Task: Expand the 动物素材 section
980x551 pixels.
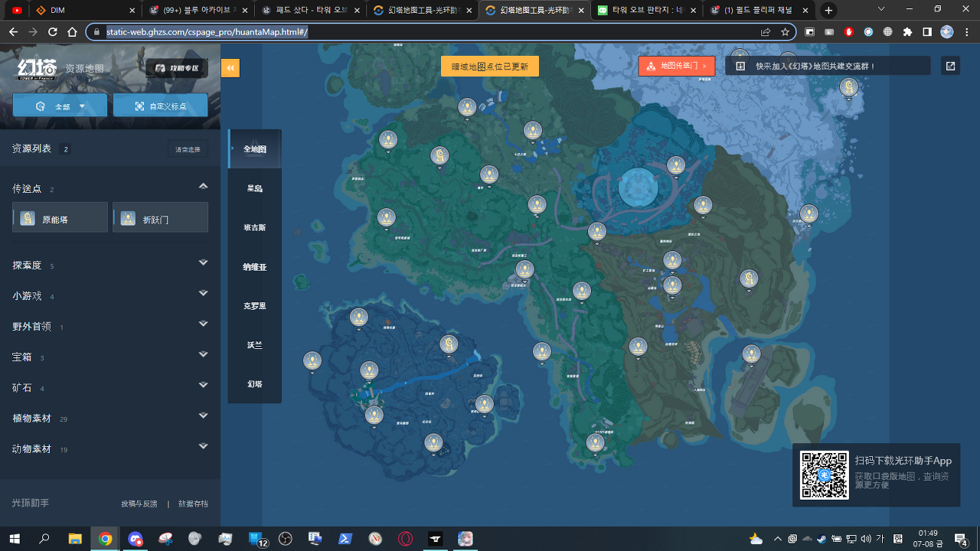Action: click(x=203, y=446)
